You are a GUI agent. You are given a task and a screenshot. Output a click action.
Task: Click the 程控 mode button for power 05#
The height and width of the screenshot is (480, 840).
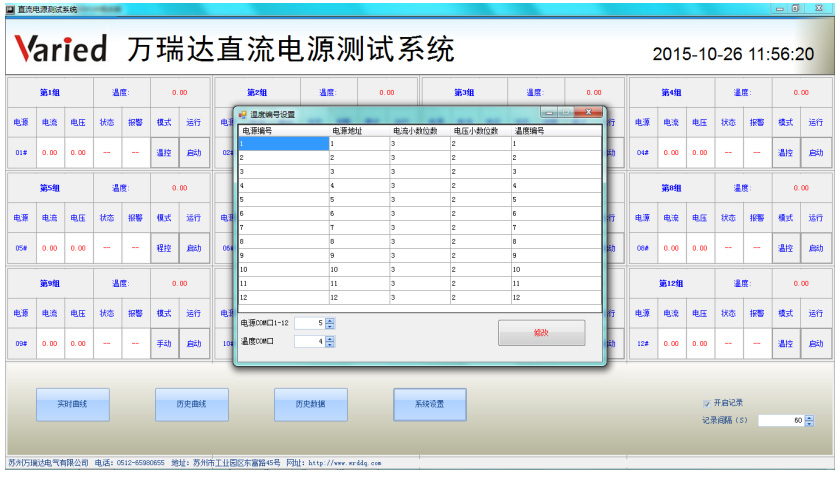click(164, 248)
